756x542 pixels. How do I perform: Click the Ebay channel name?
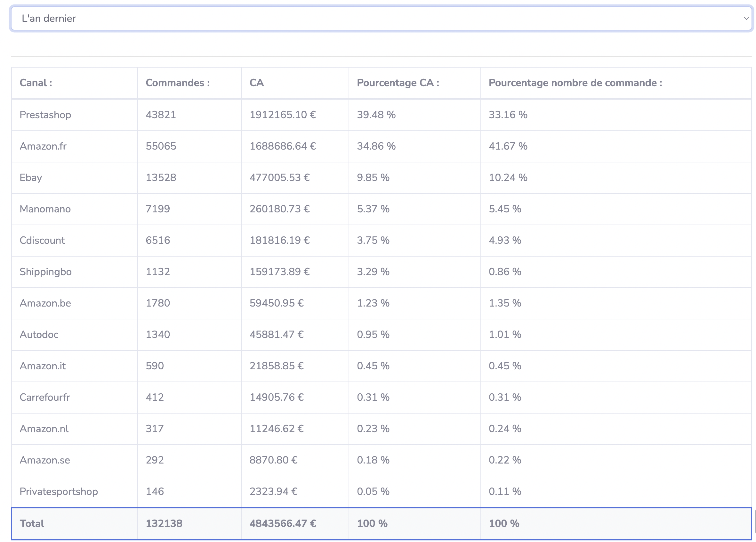tap(31, 177)
